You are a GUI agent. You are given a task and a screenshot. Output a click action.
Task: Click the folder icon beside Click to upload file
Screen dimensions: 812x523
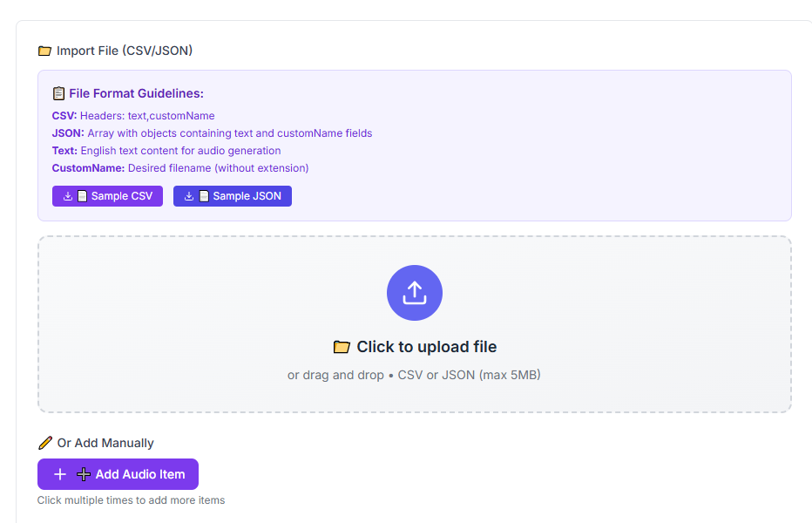point(342,347)
